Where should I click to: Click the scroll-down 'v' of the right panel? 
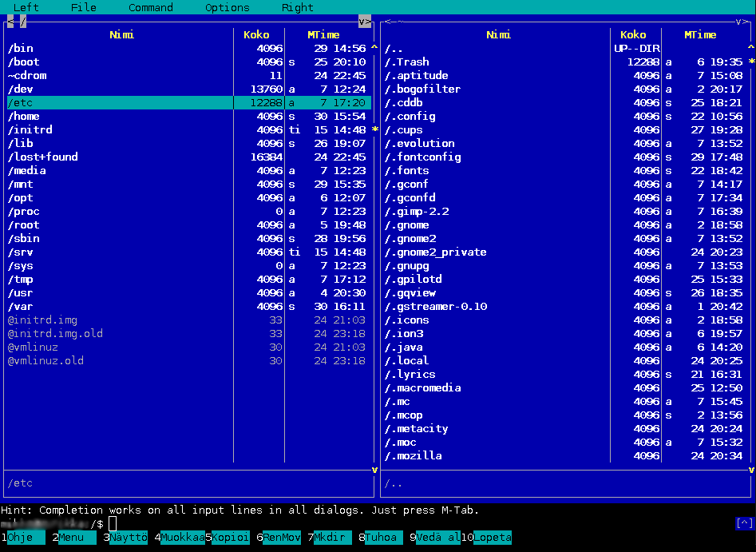[751, 470]
